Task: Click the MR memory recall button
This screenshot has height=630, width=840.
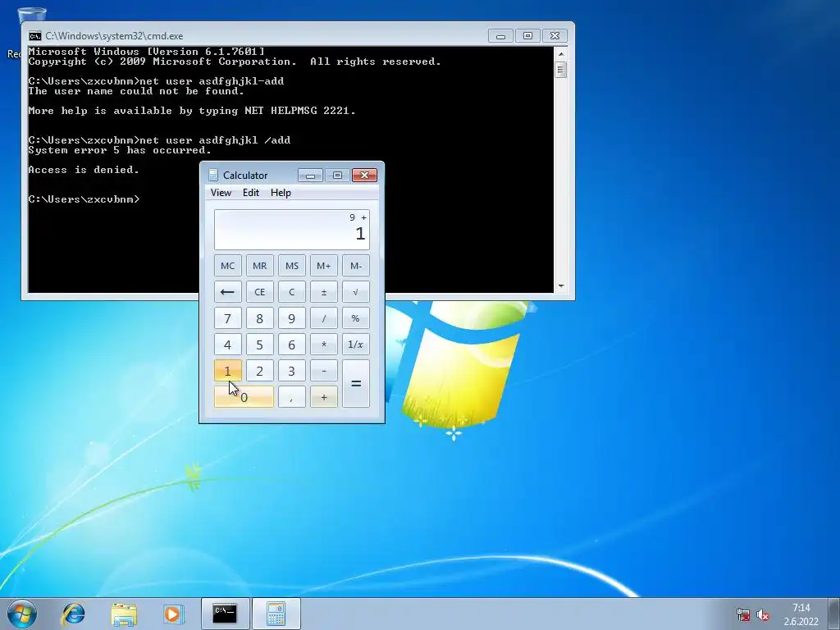Action: (x=260, y=266)
